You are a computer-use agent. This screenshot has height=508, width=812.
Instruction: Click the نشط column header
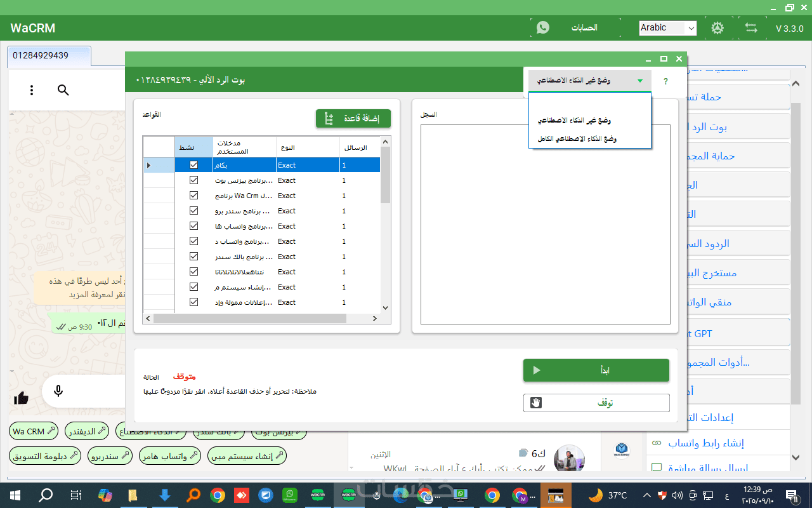click(194, 147)
